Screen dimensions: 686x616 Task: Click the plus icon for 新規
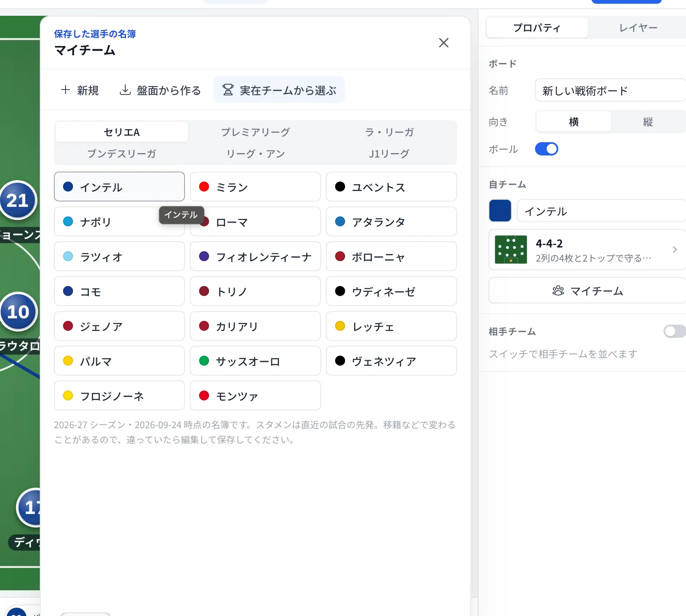click(x=66, y=90)
